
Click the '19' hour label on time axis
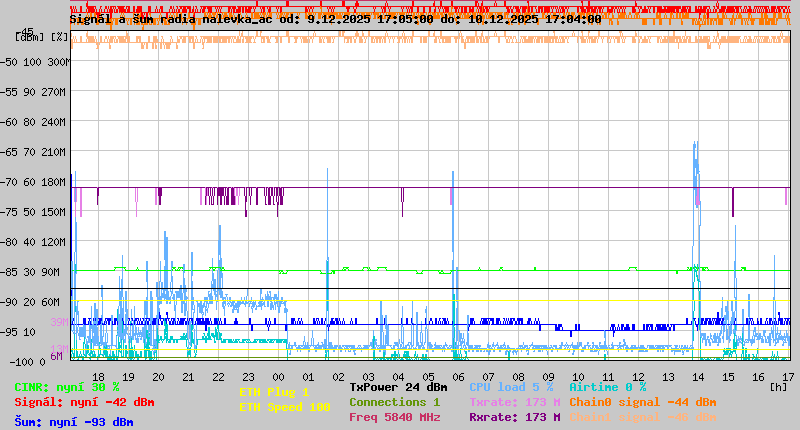[129, 377]
